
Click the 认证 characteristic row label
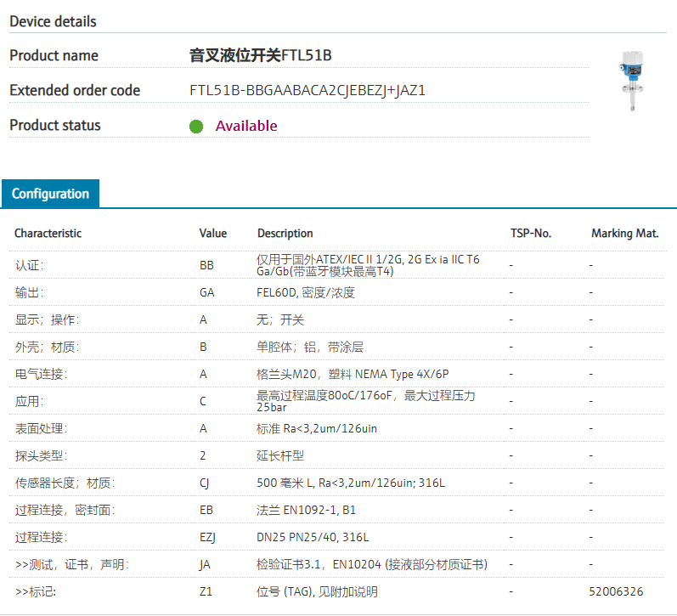(x=29, y=265)
